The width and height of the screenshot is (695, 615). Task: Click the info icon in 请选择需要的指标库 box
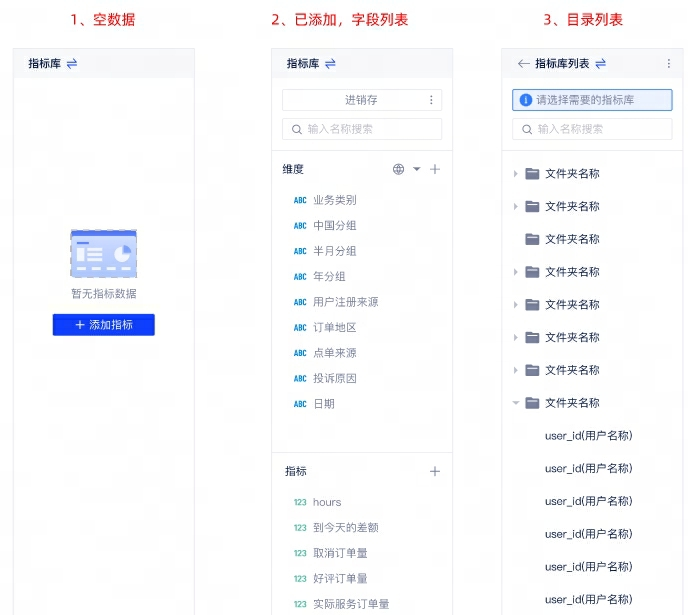click(x=526, y=100)
